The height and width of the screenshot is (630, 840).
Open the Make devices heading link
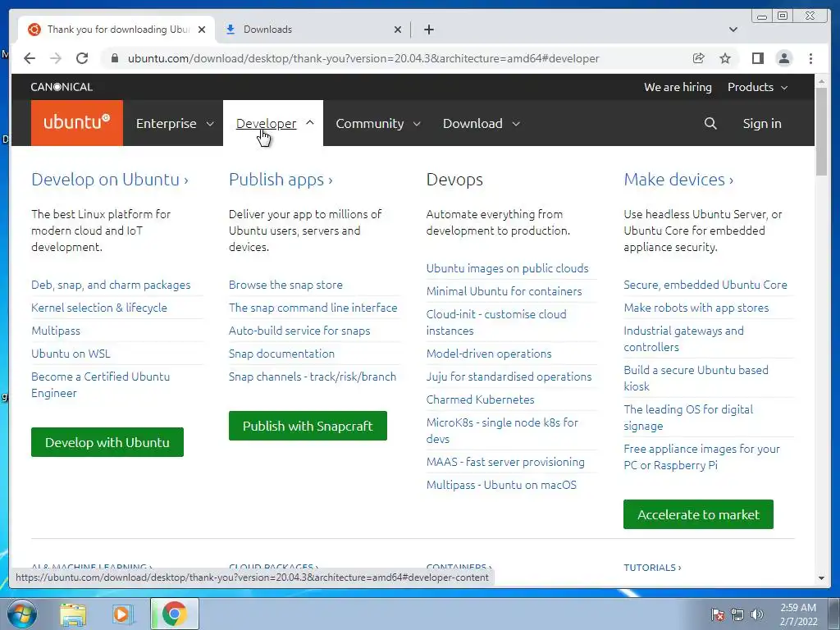click(678, 180)
